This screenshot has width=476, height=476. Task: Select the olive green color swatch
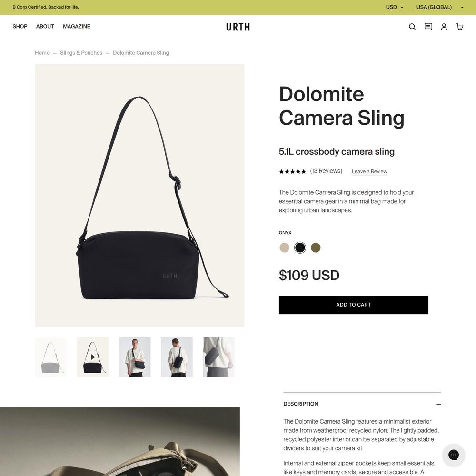(x=316, y=248)
